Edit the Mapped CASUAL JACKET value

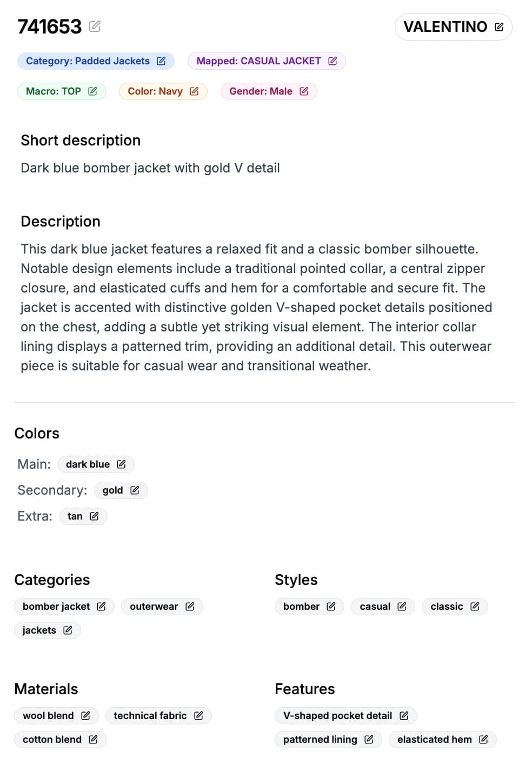click(x=333, y=61)
